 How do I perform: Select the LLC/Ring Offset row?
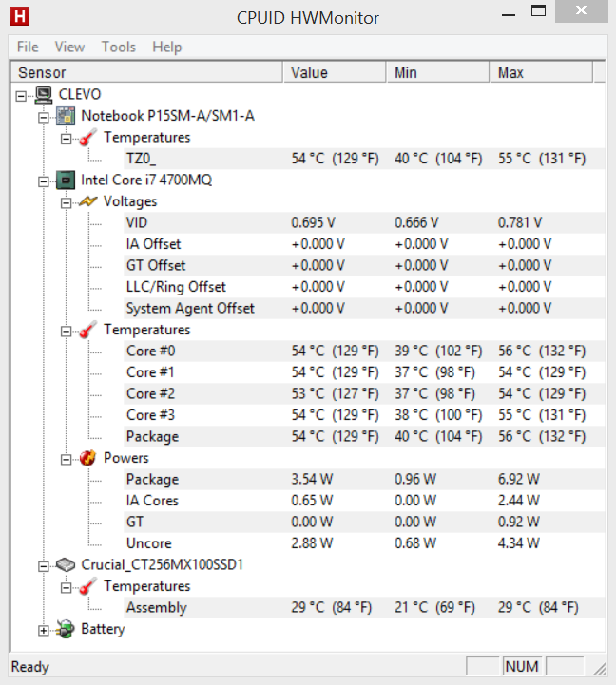click(365, 287)
